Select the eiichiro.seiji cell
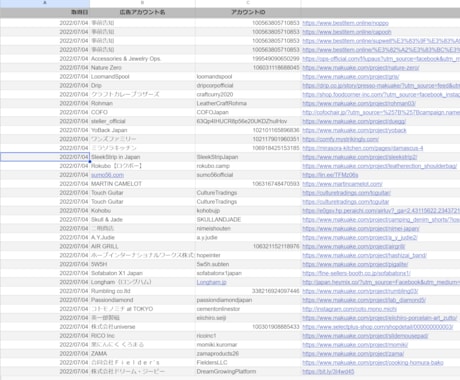 (x=248, y=318)
